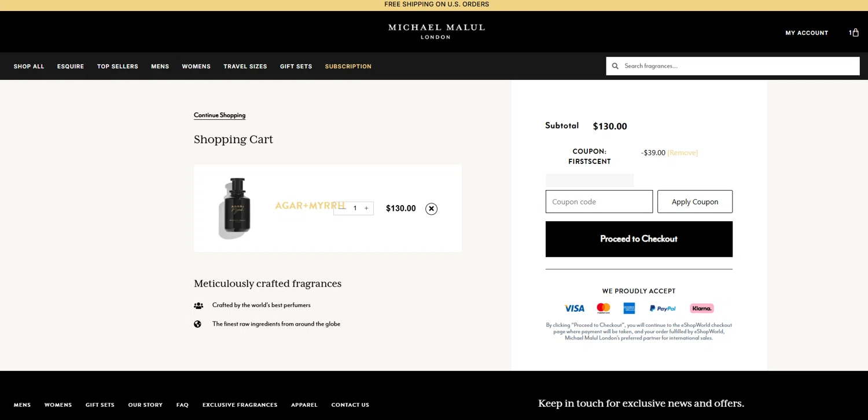This screenshot has width=868, height=420.
Task: Open the Subscription page
Action: [x=348, y=67]
